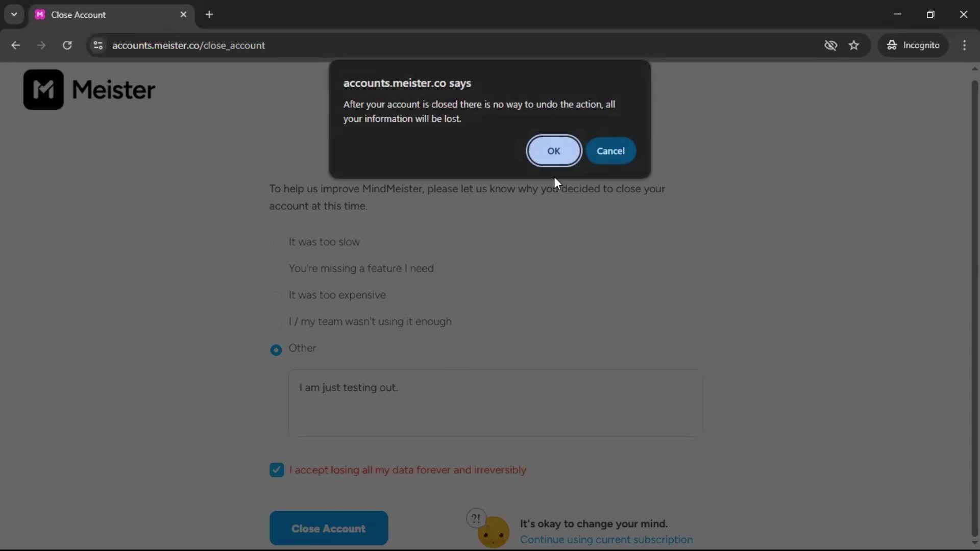Image resolution: width=980 pixels, height=551 pixels.
Task: Select the Other radio button
Action: click(x=276, y=349)
